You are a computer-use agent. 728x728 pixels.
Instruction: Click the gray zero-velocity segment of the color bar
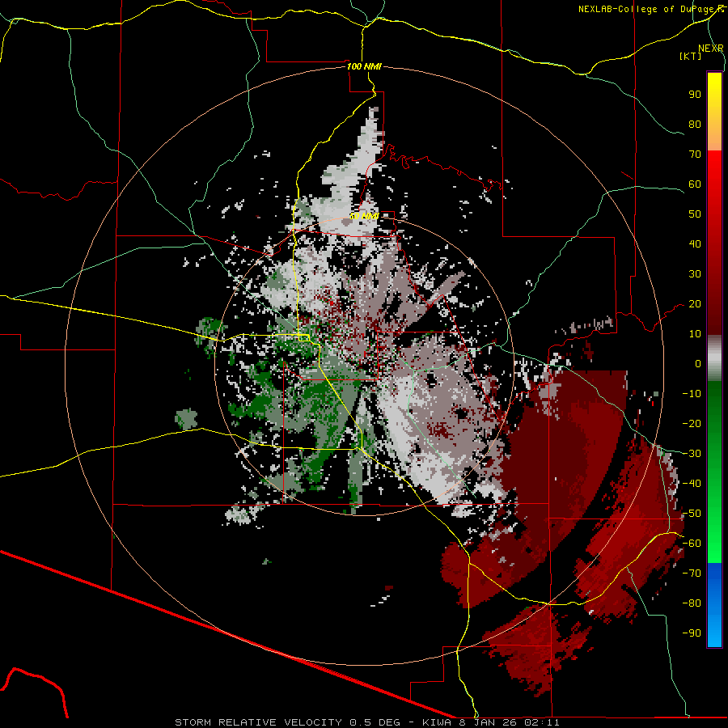[x=714, y=358]
